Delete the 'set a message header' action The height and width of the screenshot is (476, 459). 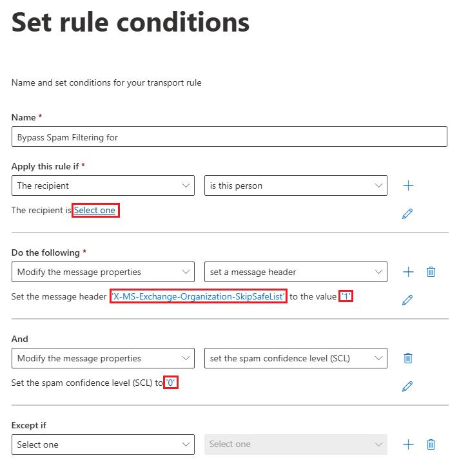click(431, 272)
